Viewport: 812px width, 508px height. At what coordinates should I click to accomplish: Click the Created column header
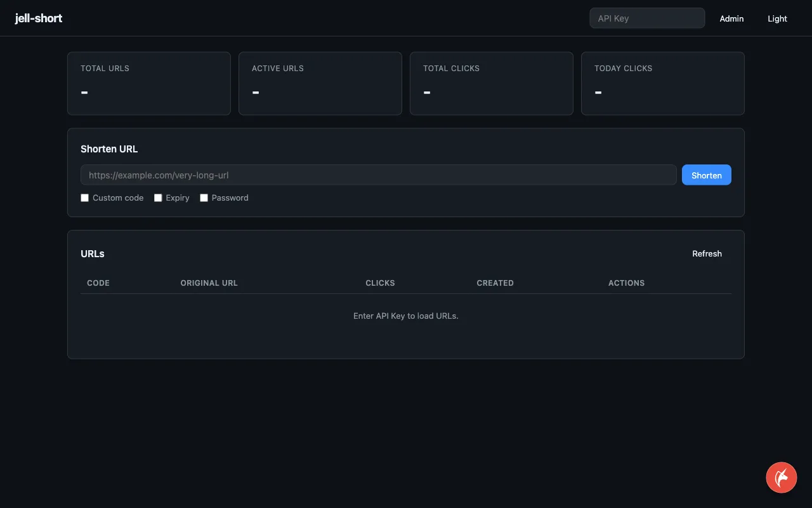click(x=495, y=283)
